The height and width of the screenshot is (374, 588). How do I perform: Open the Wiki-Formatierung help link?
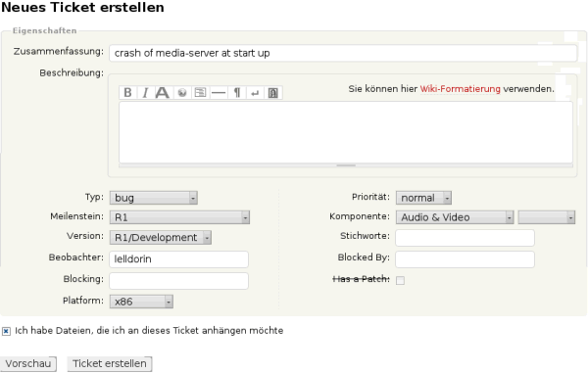point(461,89)
